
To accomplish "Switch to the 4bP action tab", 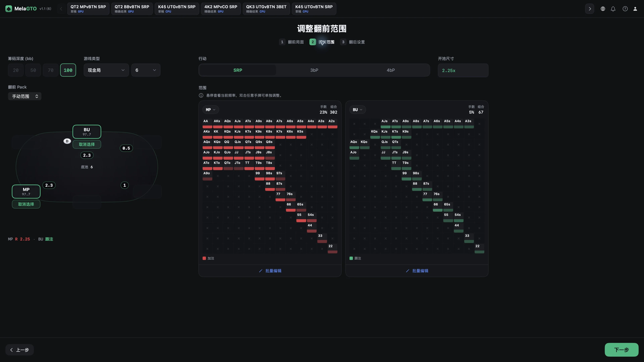I will [391, 70].
